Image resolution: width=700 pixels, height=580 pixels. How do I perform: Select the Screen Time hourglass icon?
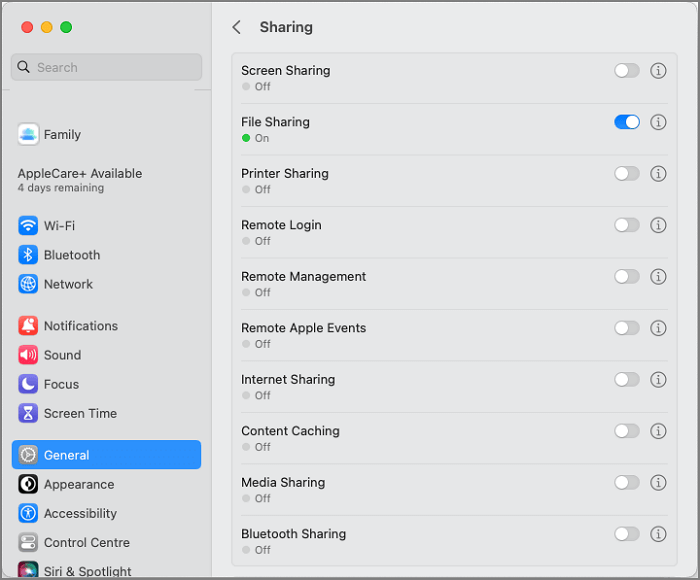point(28,413)
